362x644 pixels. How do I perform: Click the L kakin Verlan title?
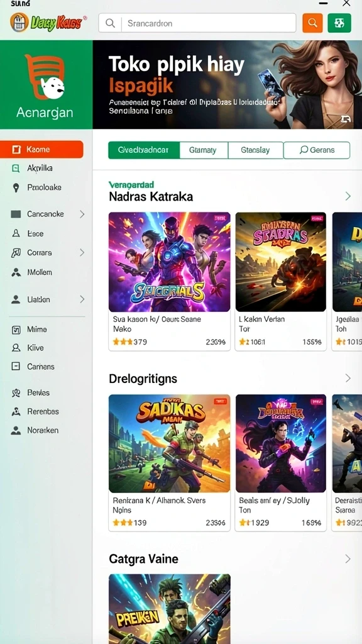tap(262, 324)
